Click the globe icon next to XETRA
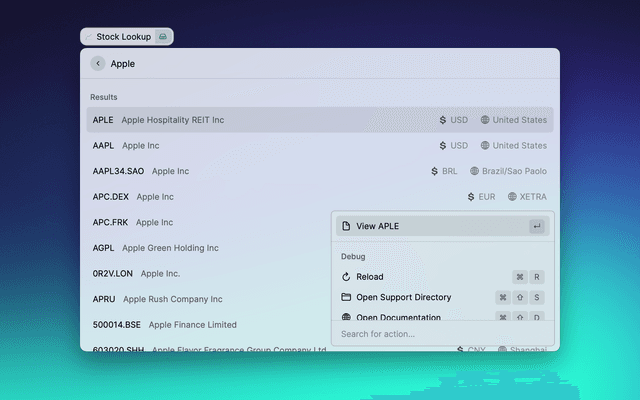 (x=512, y=197)
